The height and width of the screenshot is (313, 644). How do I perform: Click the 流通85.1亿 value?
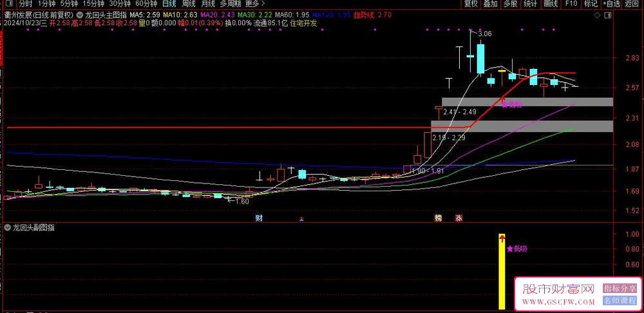point(270,23)
